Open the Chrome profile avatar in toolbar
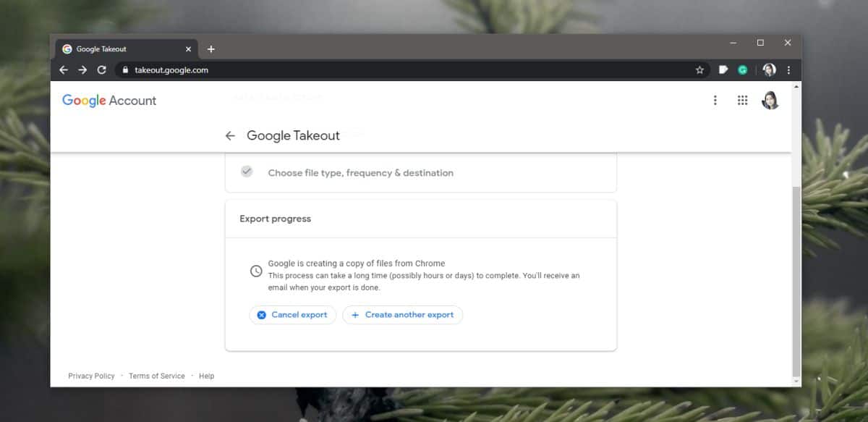The image size is (868, 422). (769, 70)
